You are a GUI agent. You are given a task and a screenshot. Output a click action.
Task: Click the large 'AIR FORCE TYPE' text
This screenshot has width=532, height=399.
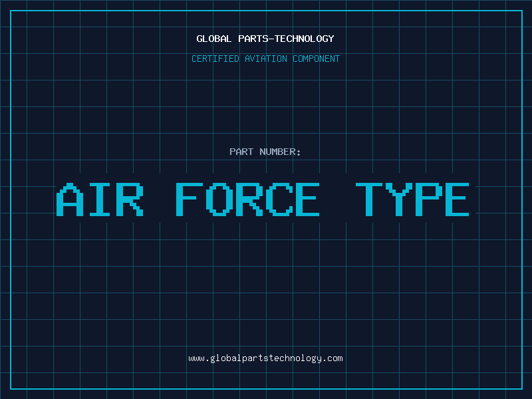point(263,199)
